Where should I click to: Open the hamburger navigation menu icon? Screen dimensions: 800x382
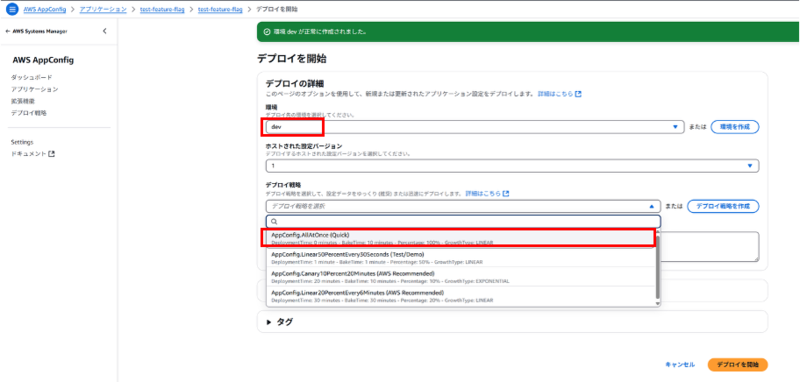(x=12, y=9)
